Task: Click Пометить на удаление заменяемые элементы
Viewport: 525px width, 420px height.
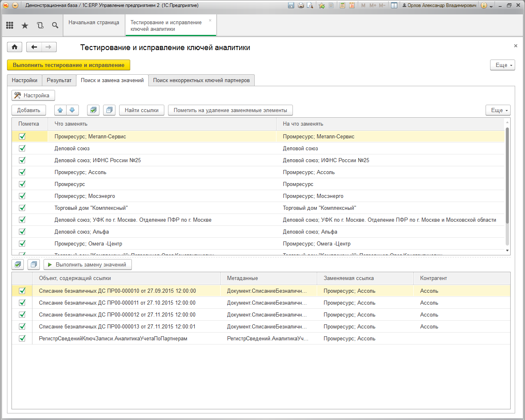Action: click(x=230, y=110)
